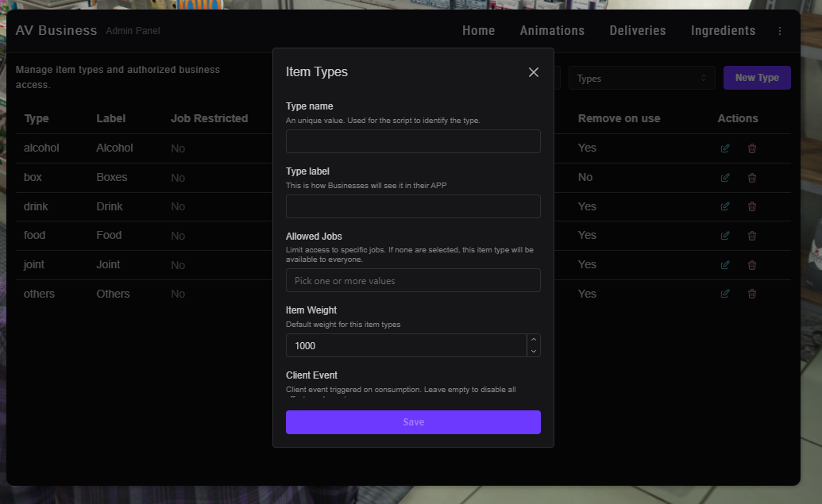822x504 pixels.
Task: Delete the others item type
Action: pyautogui.click(x=752, y=294)
